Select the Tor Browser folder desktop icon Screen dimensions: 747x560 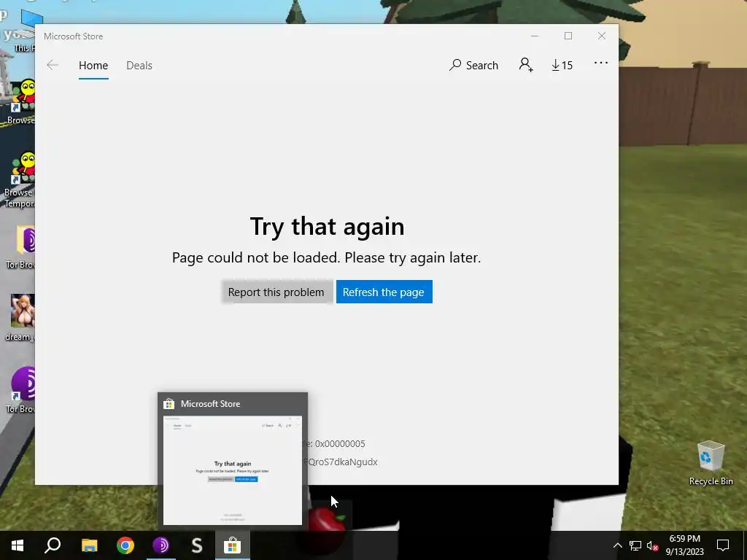pyautogui.click(x=22, y=246)
